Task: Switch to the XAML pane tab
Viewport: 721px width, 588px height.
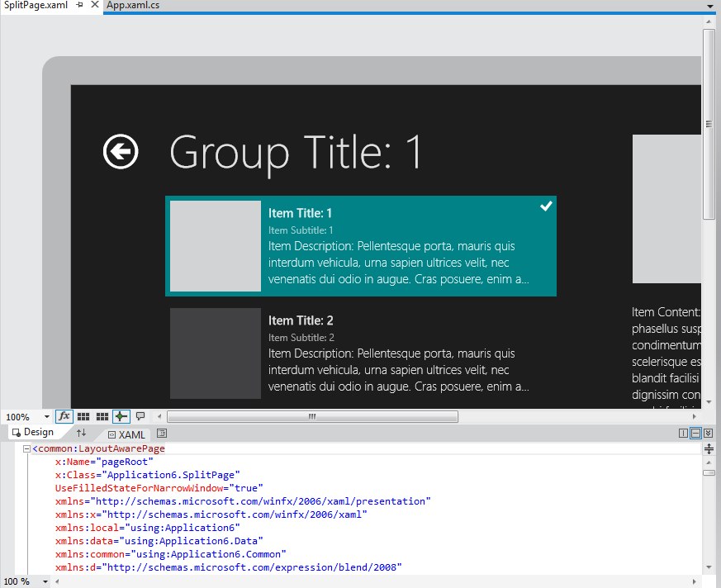Action: tap(126, 434)
